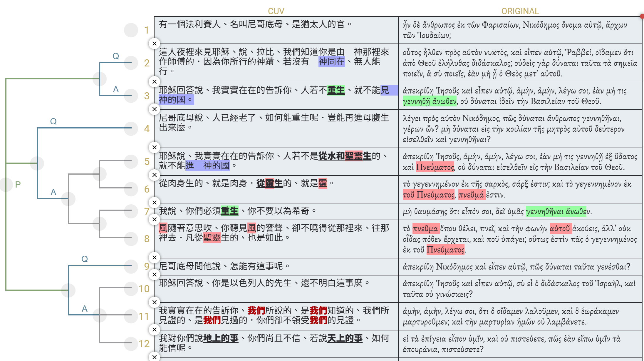Click verse number 1
644x361 pixels.
147,30
